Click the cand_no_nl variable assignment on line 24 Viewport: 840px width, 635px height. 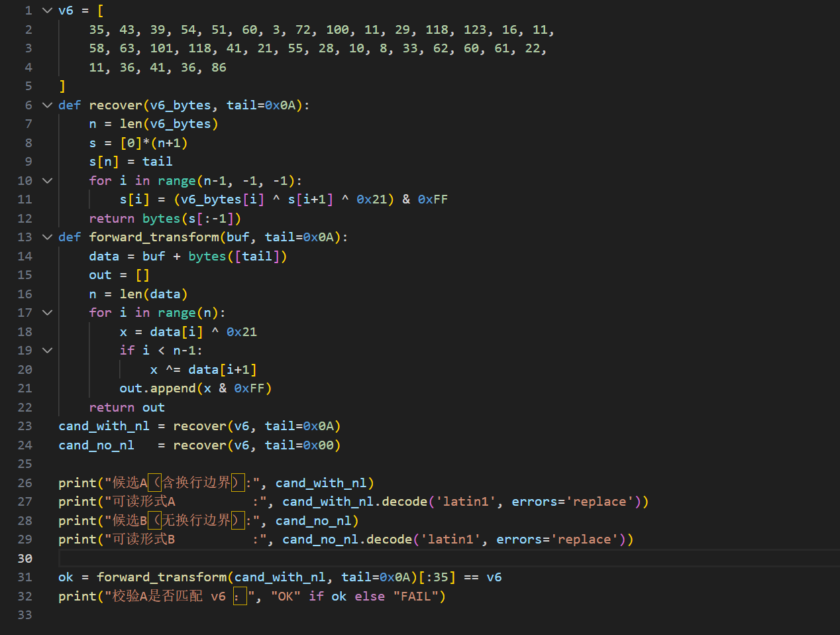[x=96, y=445]
